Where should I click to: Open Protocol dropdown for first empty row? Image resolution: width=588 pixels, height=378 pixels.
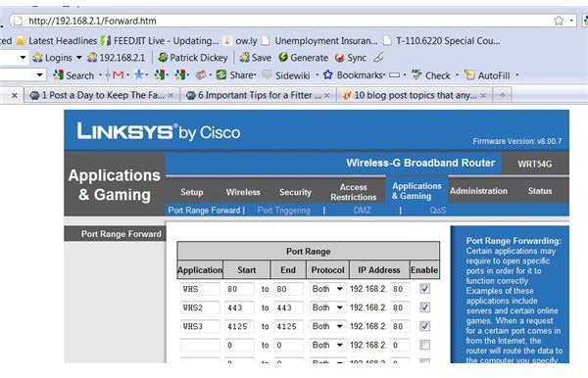(x=327, y=345)
